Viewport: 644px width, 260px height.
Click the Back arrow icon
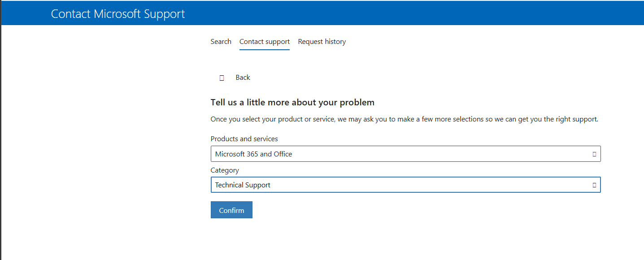(x=222, y=78)
